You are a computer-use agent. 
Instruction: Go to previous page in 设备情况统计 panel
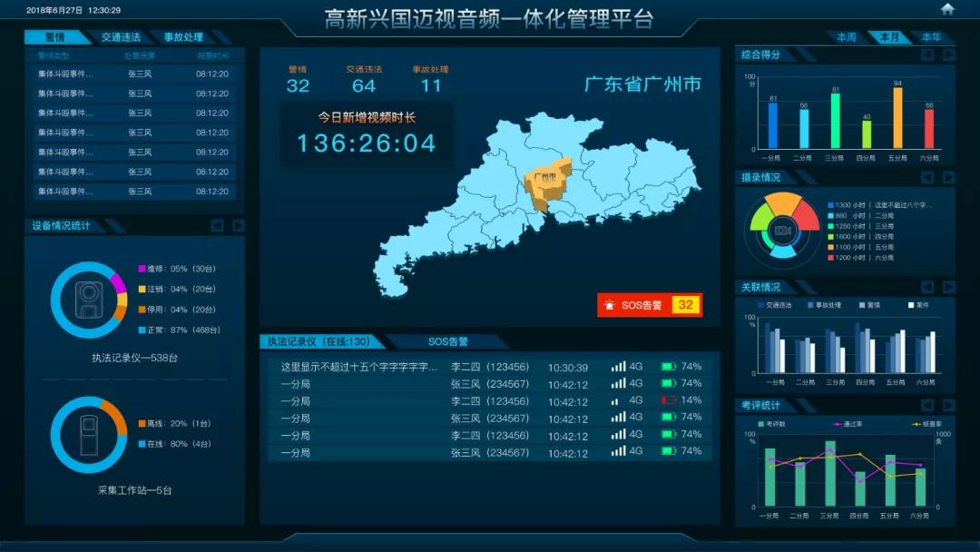tap(218, 225)
